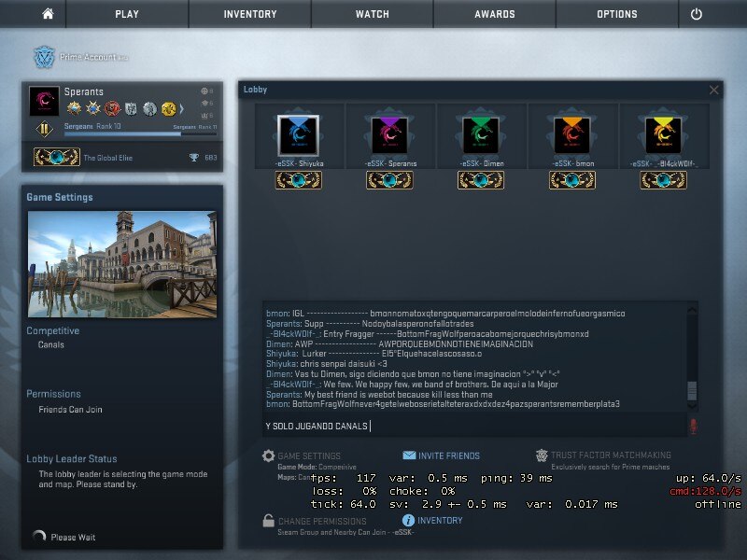Click the Canals map preview image

(122, 264)
